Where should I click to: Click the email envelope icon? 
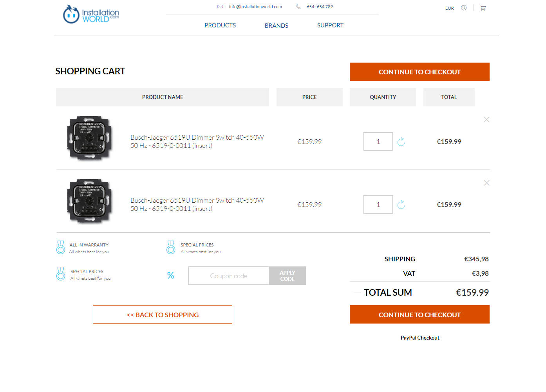220,7
